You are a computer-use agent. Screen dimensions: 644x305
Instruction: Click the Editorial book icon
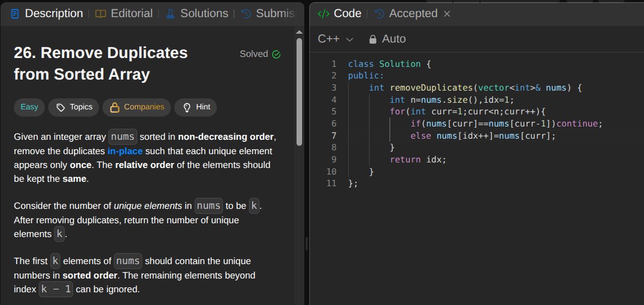click(x=100, y=14)
